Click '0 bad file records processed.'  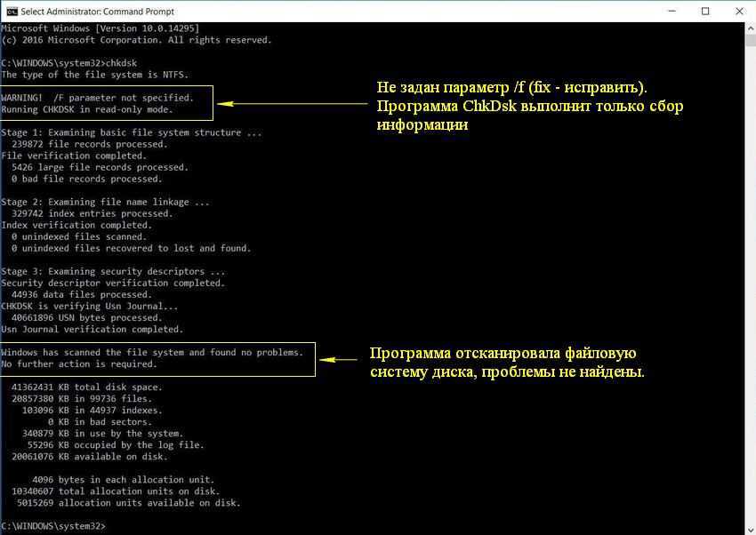coord(87,179)
